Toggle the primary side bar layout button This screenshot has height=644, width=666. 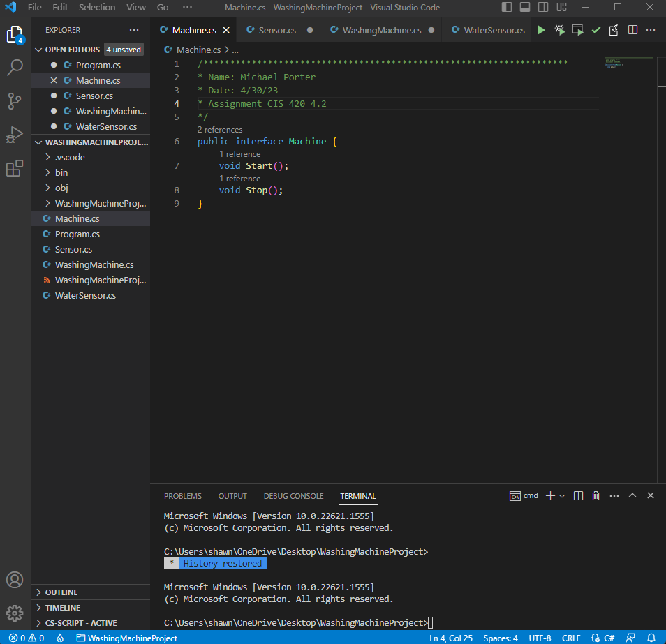507,7
